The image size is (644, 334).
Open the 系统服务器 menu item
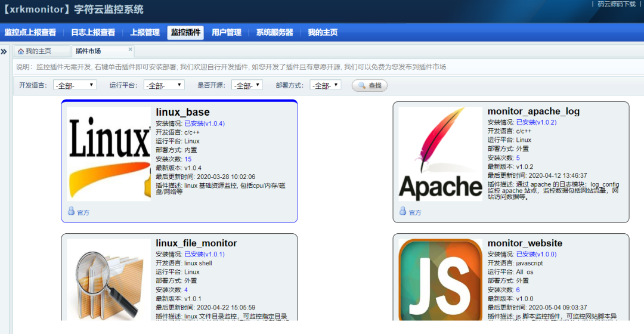[275, 32]
